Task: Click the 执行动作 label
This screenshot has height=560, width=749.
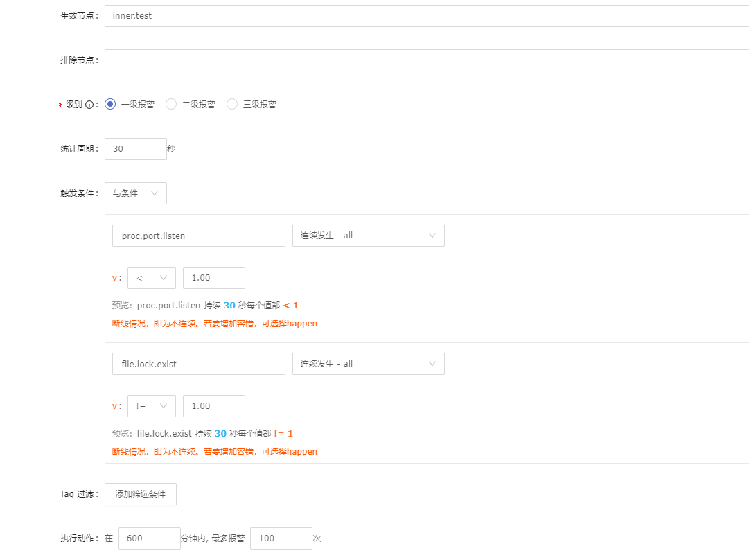Action: point(79,539)
